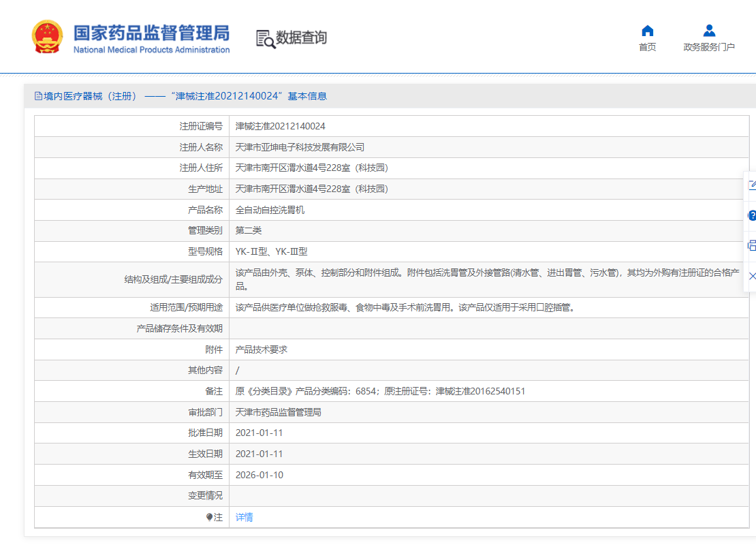
Task: Select the 首页 navigation label
Action: [x=647, y=47]
